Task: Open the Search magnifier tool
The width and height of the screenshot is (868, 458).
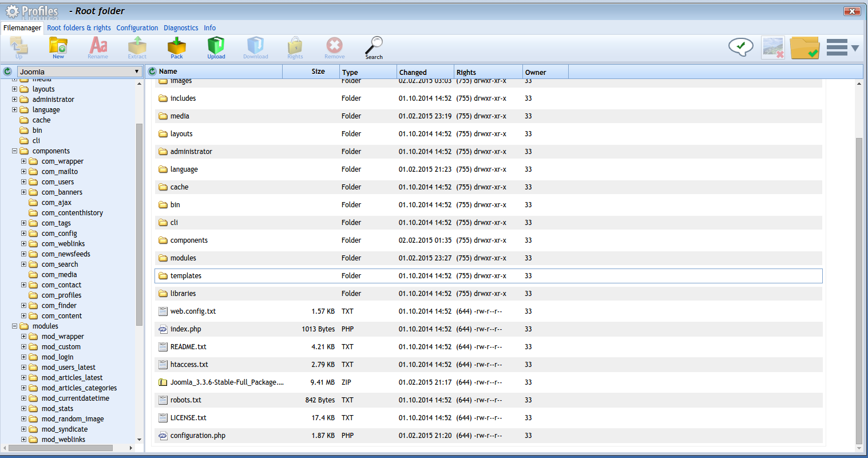Action: click(x=374, y=47)
